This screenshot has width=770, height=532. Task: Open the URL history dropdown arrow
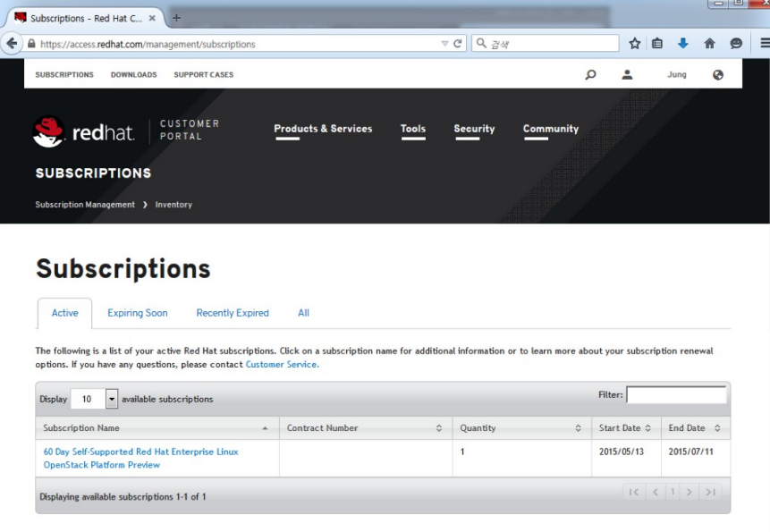pos(444,44)
